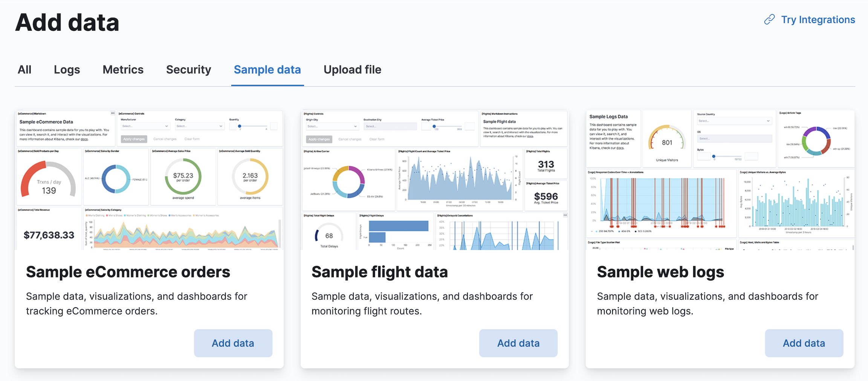The width and height of the screenshot is (868, 381).
Task: Click the Trxns per day gauge in eCommerce preview
Action: [49, 180]
